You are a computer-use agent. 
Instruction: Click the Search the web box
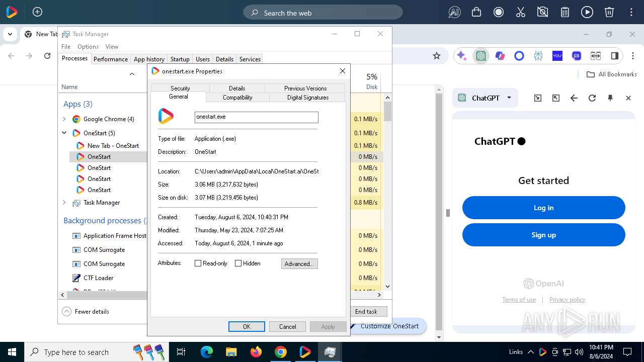click(x=323, y=13)
